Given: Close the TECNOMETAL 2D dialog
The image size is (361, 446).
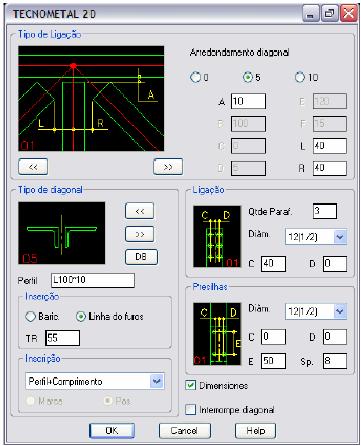Looking at the screenshot, I should [x=349, y=14].
